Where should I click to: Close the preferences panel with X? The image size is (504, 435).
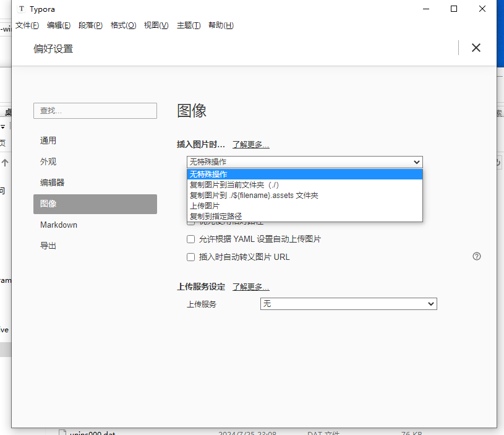point(476,48)
